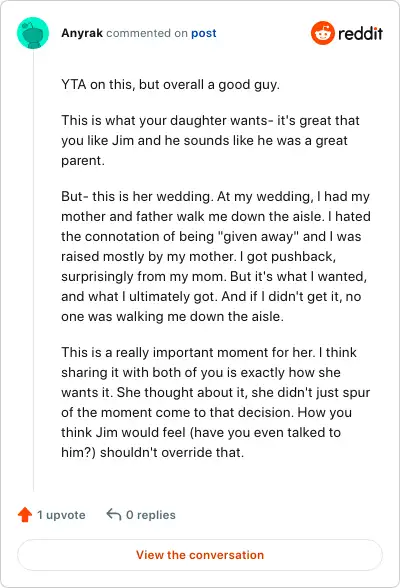Click the "shouldn't override that" closing sentence
This screenshot has height=588, width=400.
172,453
